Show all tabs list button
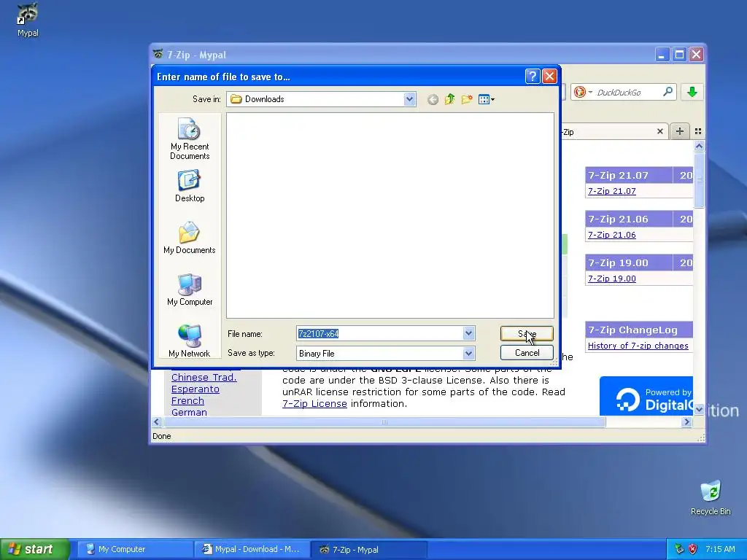747x560 pixels. pyautogui.click(x=698, y=131)
